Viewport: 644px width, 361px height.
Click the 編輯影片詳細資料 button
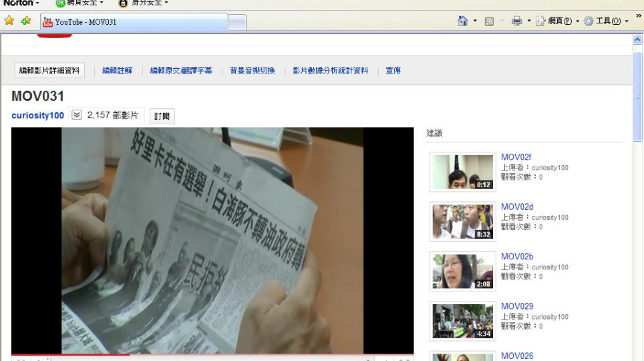click(x=49, y=71)
